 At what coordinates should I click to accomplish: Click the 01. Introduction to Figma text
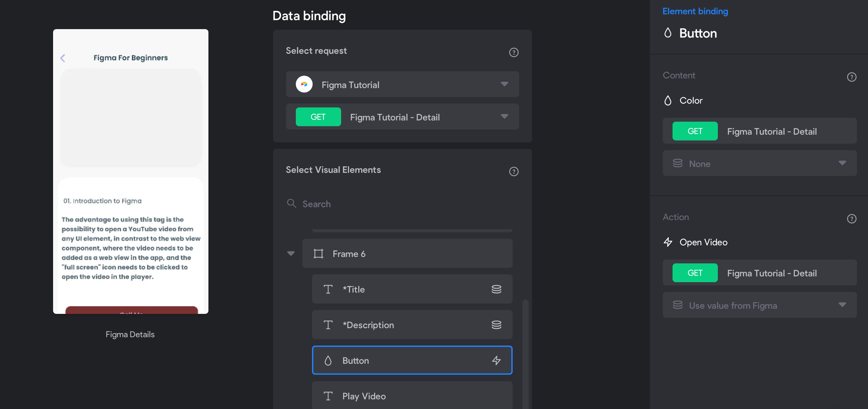pyautogui.click(x=103, y=201)
